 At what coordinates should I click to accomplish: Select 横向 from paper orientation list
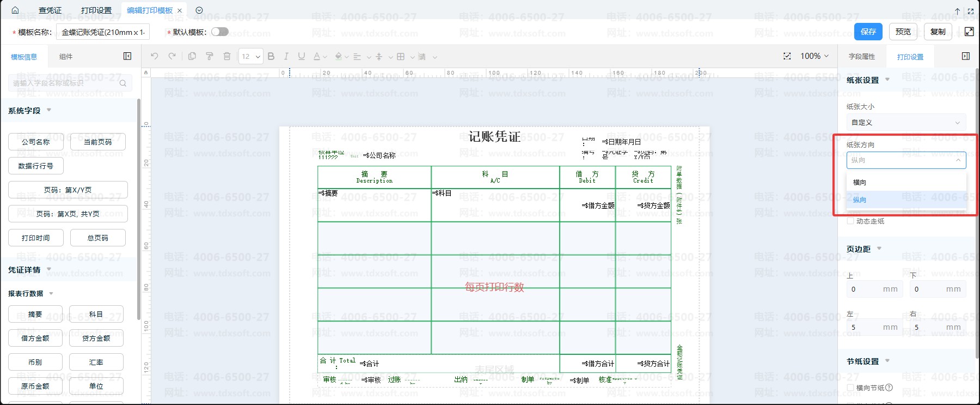pos(860,182)
